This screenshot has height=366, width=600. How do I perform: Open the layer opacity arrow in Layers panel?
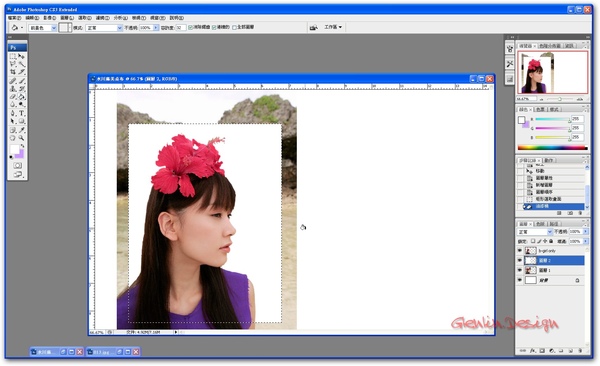585,232
